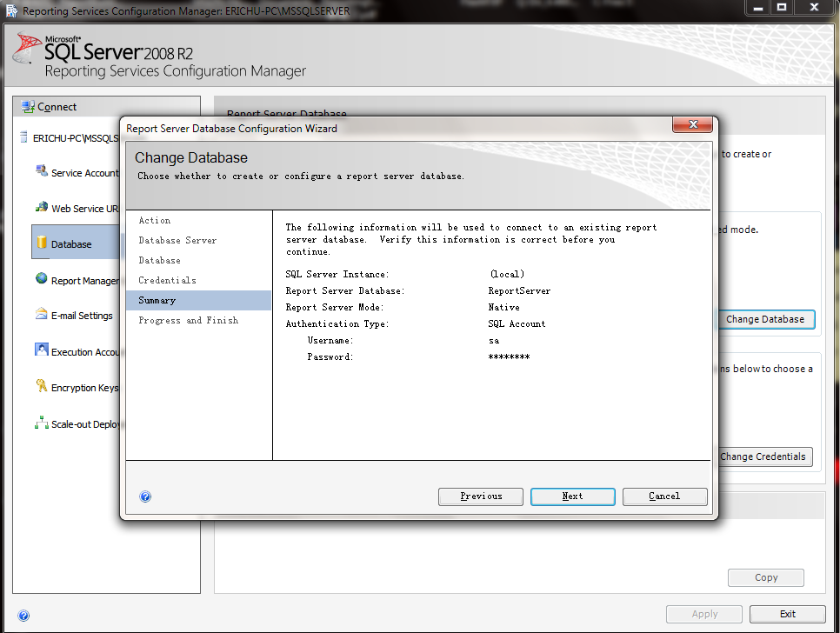Select the Database wizard step
This screenshot has height=633, width=840.
(x=160, y=260)
